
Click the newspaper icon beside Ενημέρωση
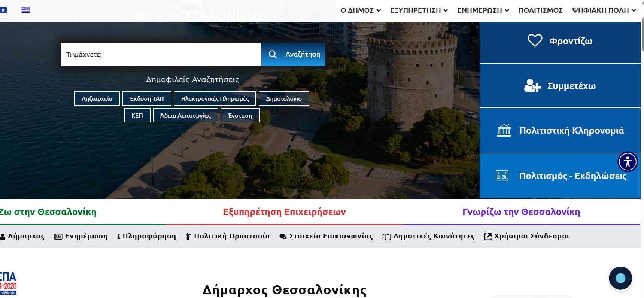tap(58, 237)
